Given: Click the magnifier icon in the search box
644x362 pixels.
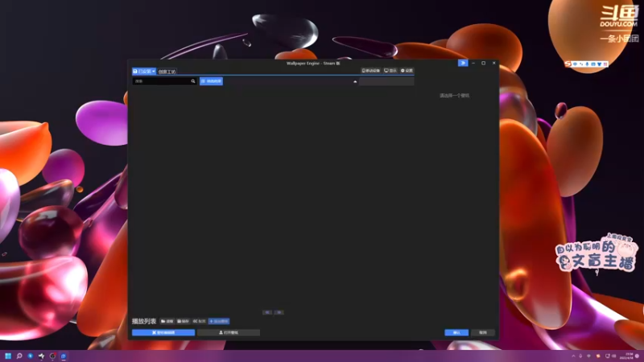Looking at the screenshot, I should tap(193, 81).
